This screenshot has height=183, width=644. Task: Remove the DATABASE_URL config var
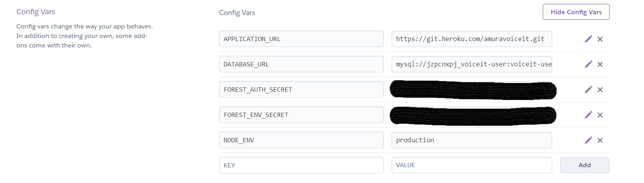pyautogui.click(x=600, y=64)
